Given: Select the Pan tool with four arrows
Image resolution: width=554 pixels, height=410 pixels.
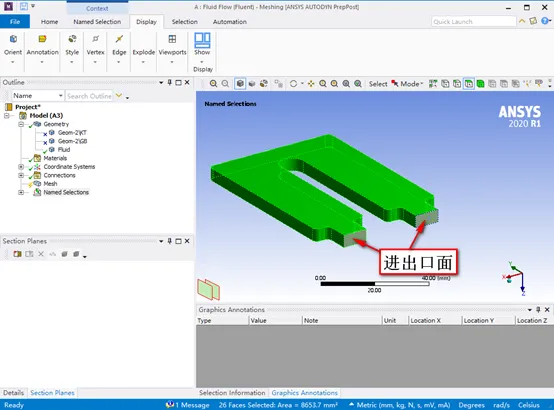Looking at the screenshot, I should 311,84.
